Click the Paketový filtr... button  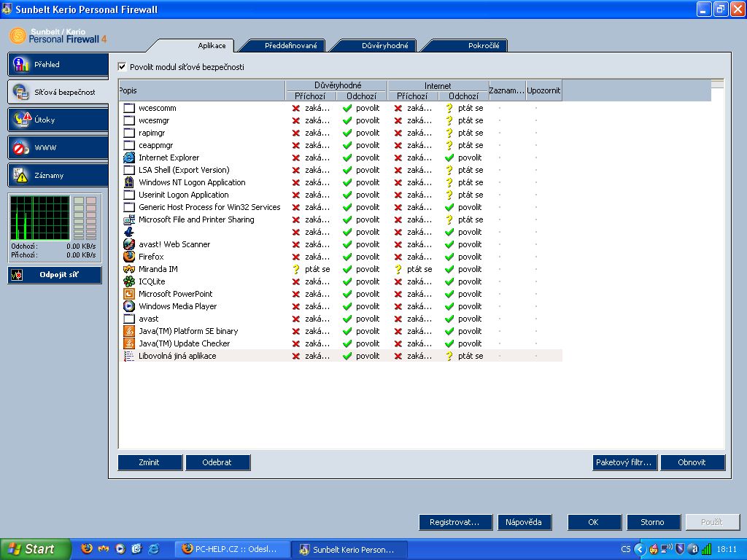click(x=625, y=462)
